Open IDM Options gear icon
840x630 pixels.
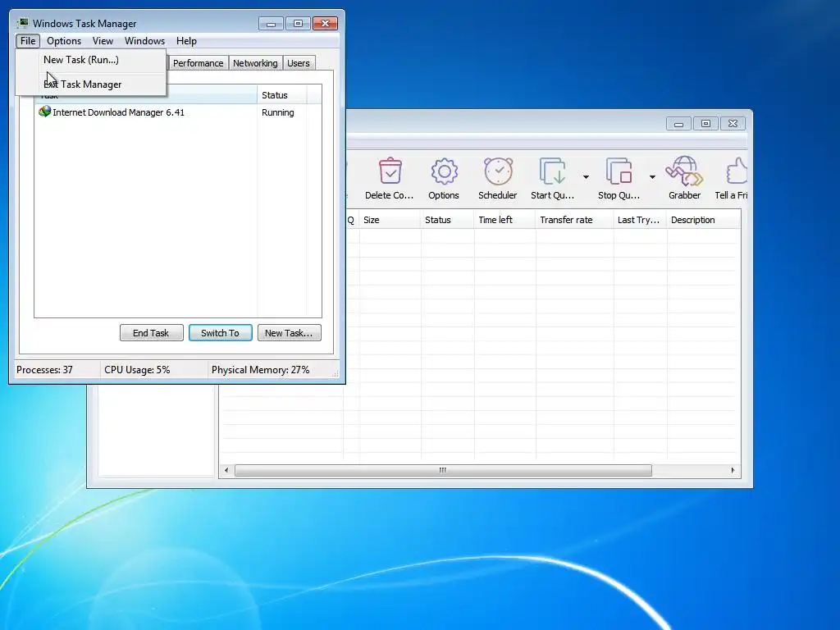click(444, 171)
